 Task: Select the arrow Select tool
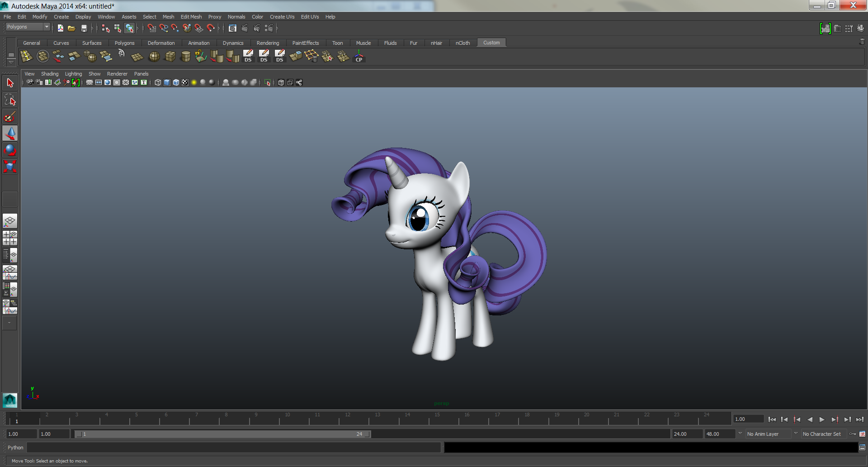(10, 83)
